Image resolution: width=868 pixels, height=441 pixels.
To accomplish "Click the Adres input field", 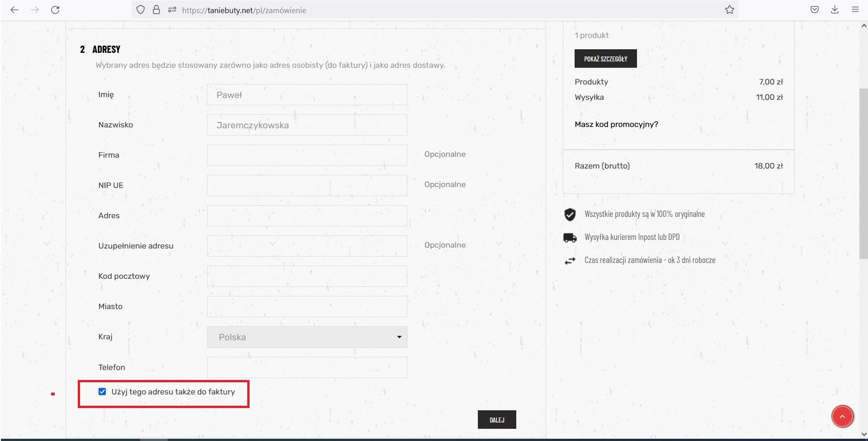I will [307, 216].
